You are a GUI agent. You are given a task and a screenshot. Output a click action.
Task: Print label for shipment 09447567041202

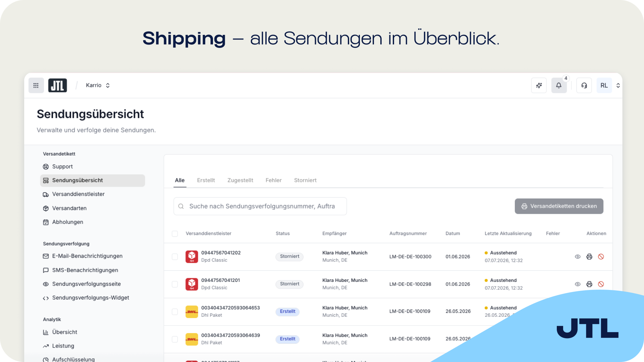point(589,257)
